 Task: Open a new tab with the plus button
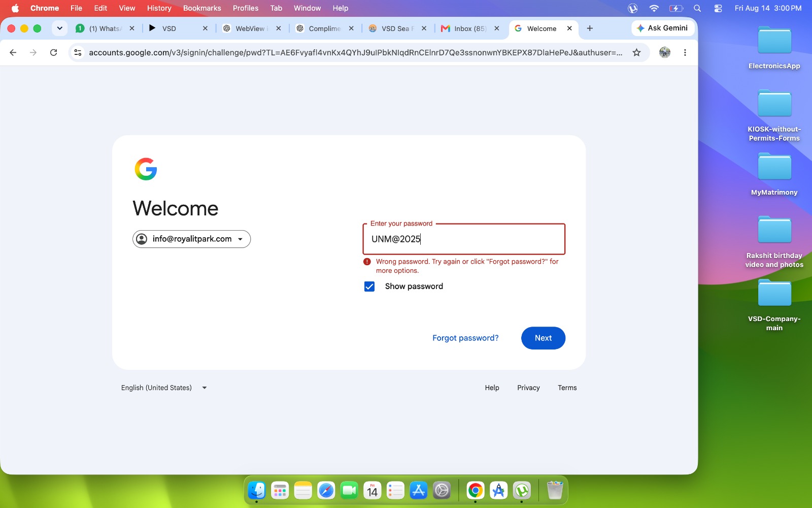click(590, 28)
